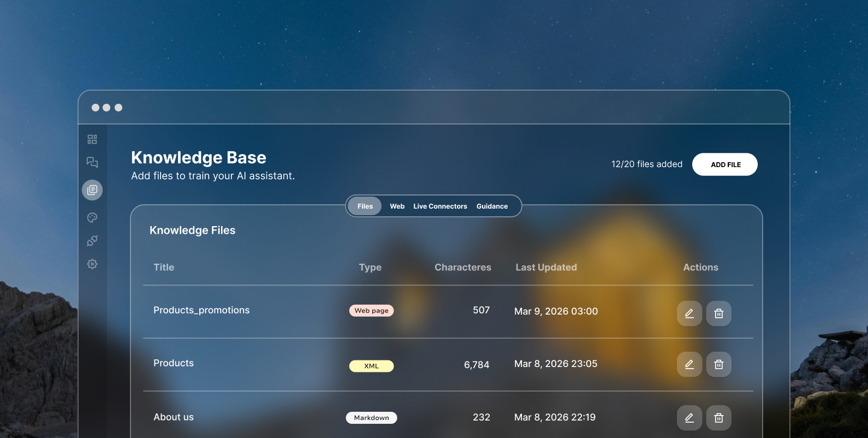Edit the Products_promotions file
This screenshot has width=868, height=438.
tap(689, 313)
